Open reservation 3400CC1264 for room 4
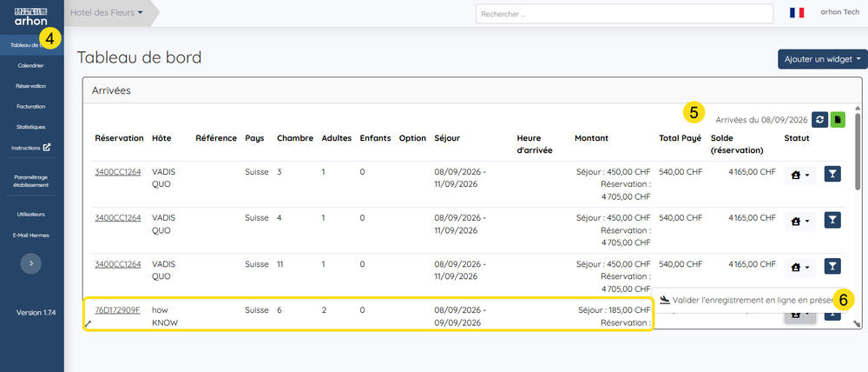868x372 pixels. tap(118, 218)
